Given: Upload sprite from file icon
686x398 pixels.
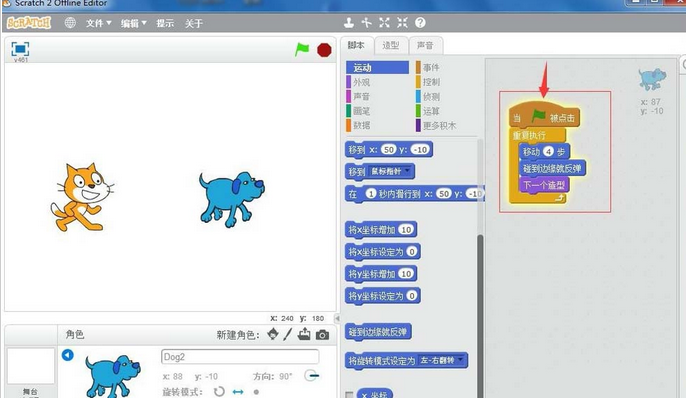Looking at the screenshot, I should pos(304,335).
